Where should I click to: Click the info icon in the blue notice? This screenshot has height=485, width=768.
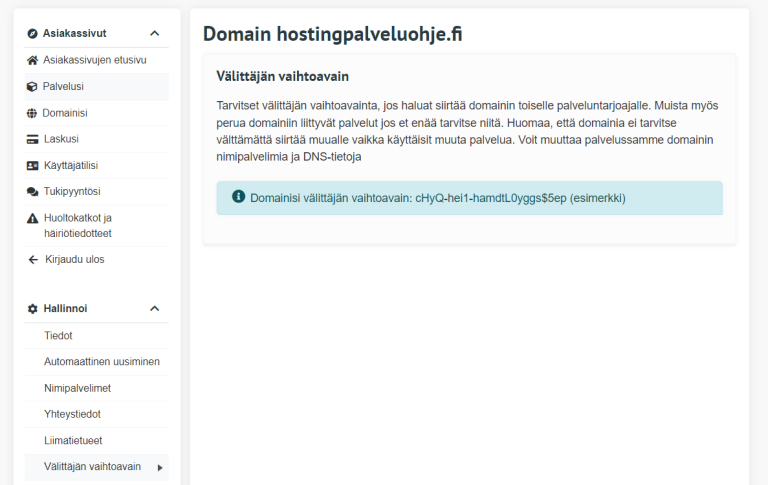click(x=238, y=197)
